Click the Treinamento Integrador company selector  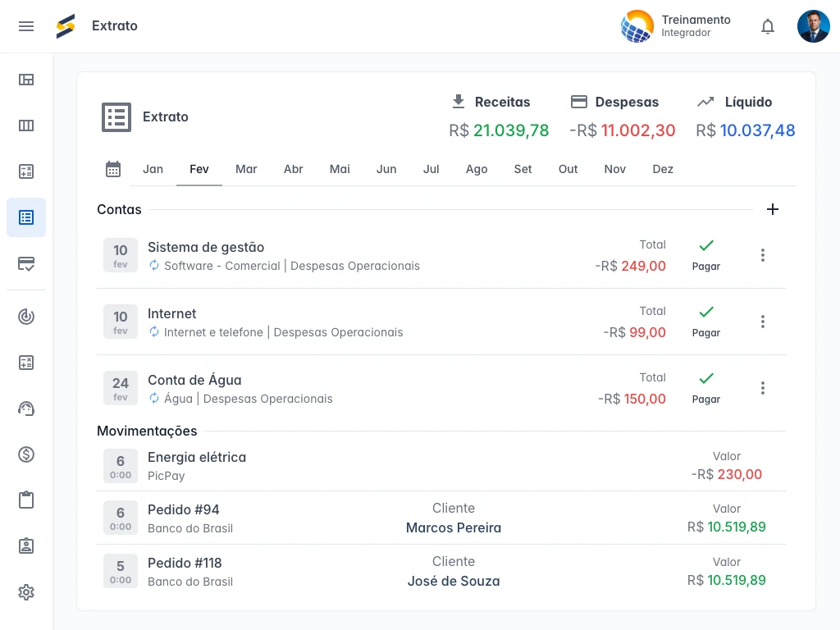(677, 26)
